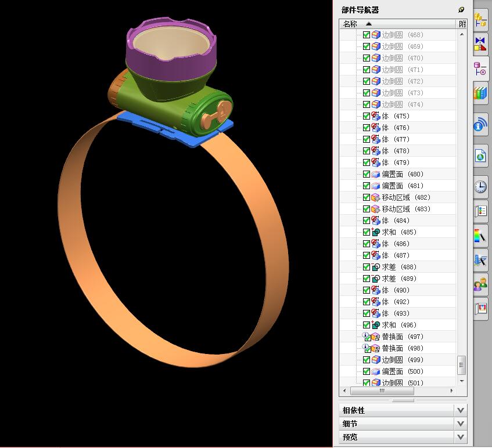This screenshot has height=448, width=492.
Task: Click the horizontal scrollbar left arrow
Action: tap(344, 391)
